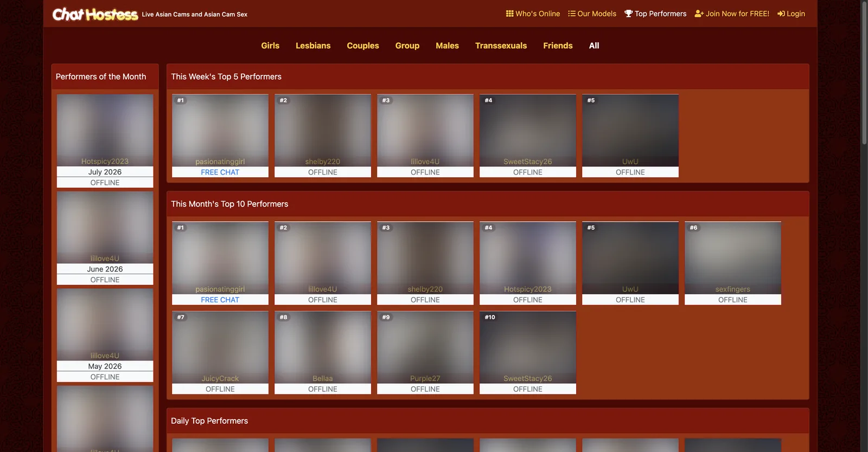This screenshot has height=452, width=868.
Task: Open weekly #5 UwU thumbnail
Action: 630,130
